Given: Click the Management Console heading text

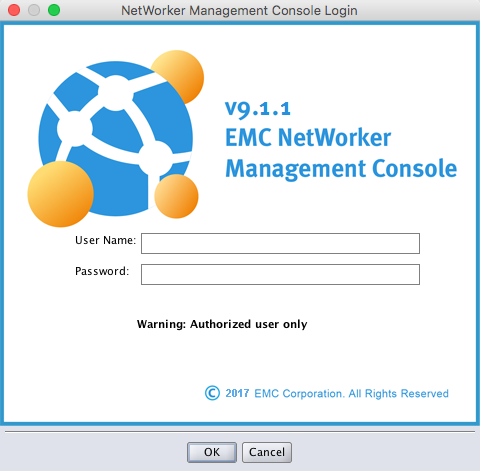Looking at the screenshot, I should click(x=341, y=169).
